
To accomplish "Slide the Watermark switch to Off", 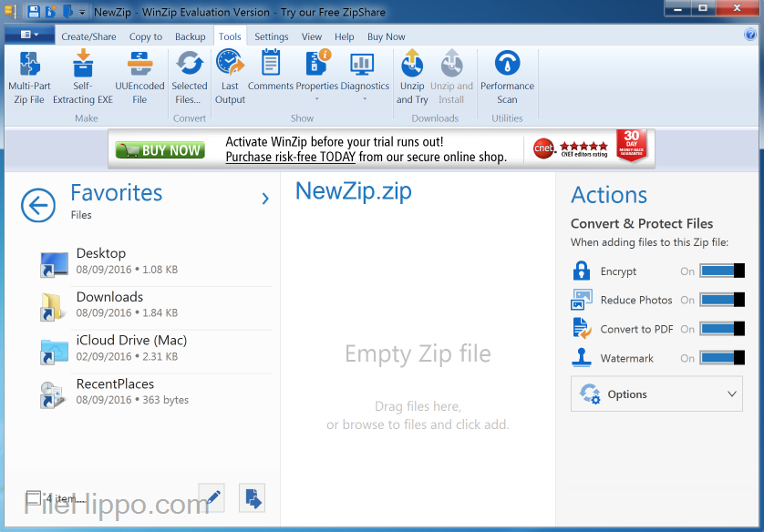I will [x=723, y=358].
